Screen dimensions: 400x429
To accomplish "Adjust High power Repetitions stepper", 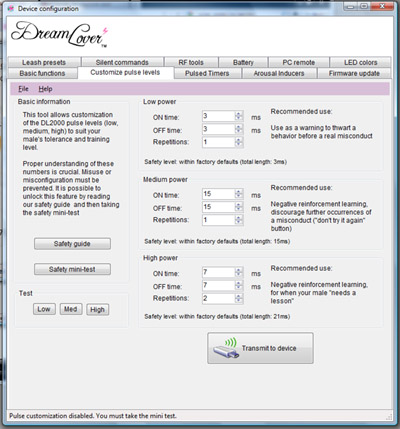I will tap(239, 298).
